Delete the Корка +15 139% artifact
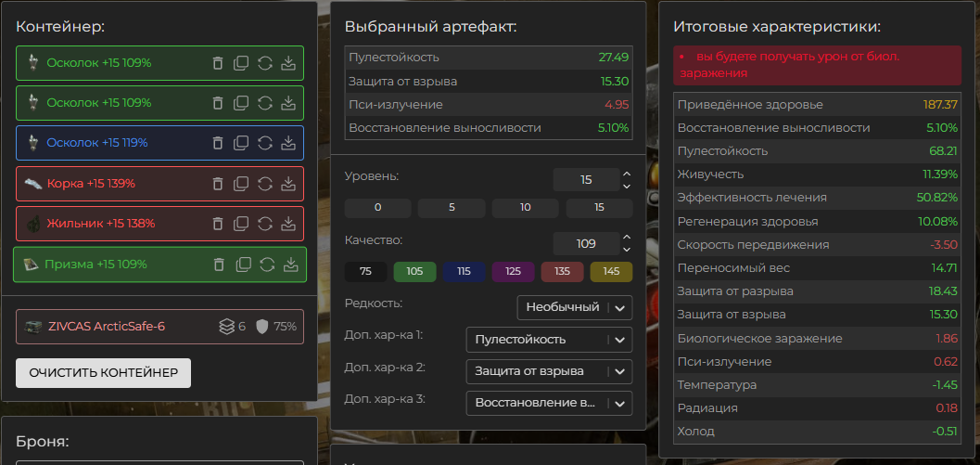This screenshot has width=980, height=465. pos(218,184)
